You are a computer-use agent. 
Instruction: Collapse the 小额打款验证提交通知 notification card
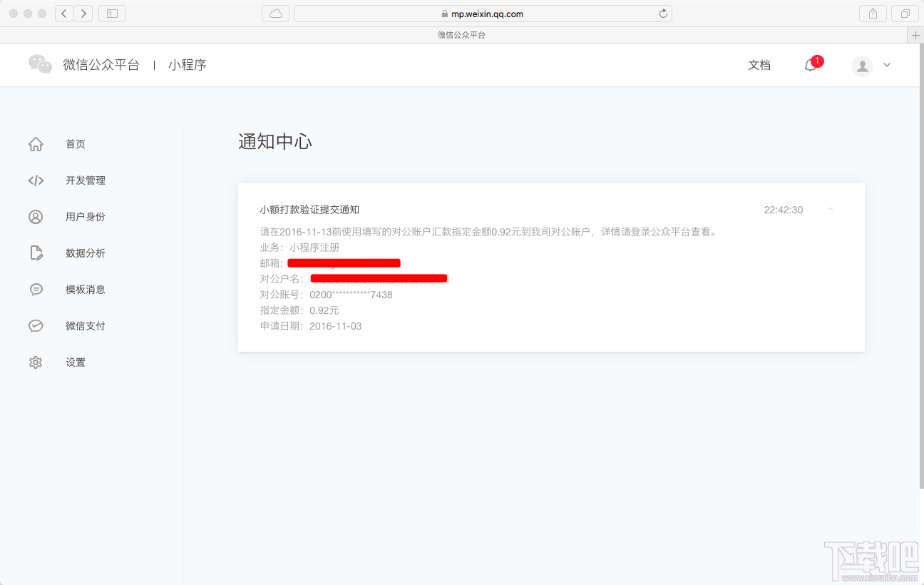[x=830, y=208]
